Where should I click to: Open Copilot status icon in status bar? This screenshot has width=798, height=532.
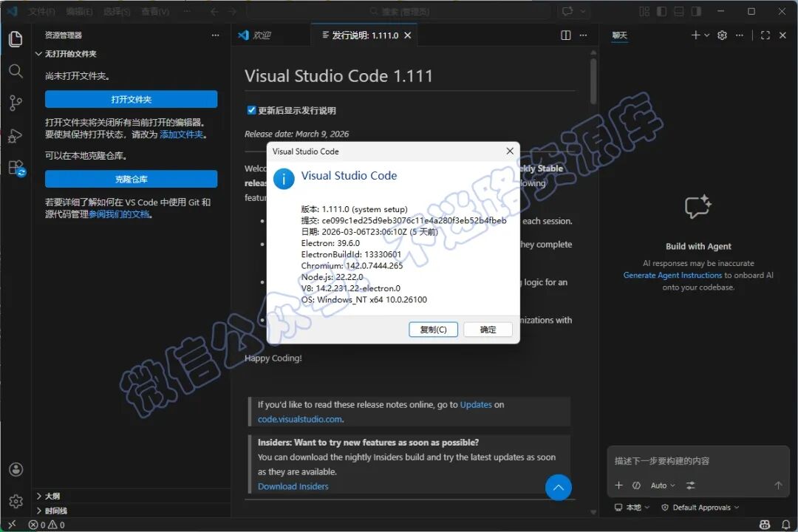tap(765, 525)
